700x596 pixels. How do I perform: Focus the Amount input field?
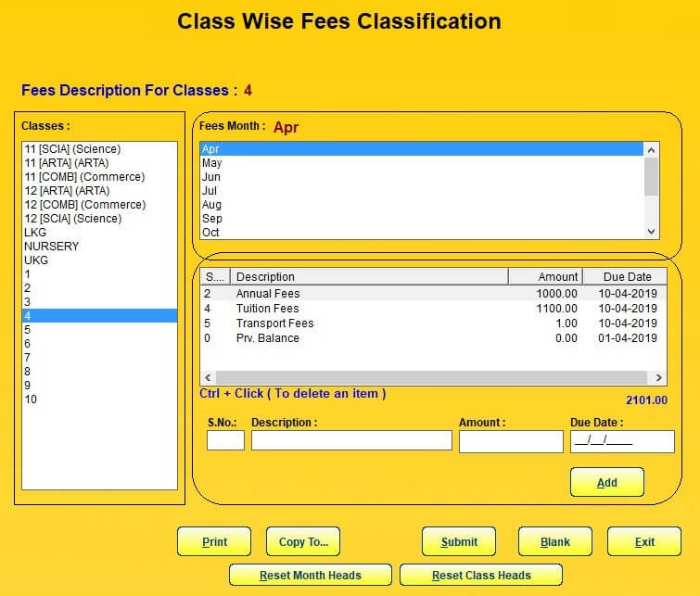[x=511, y=441]
